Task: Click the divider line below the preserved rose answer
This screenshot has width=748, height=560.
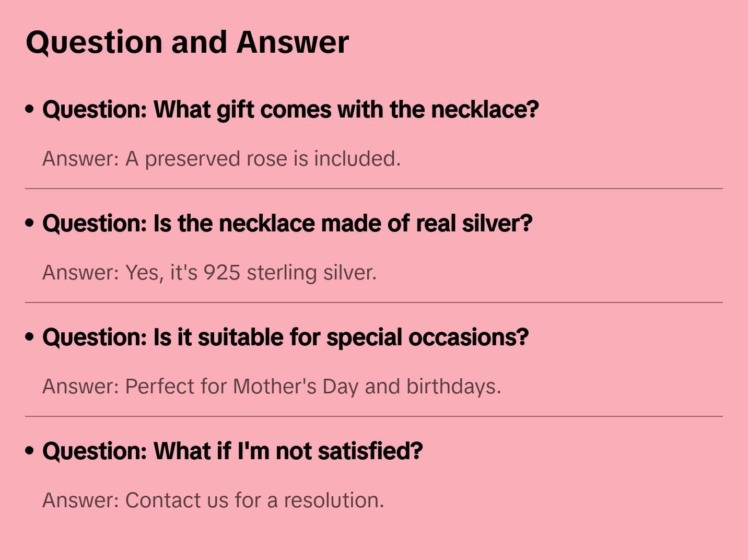Action: coord(374,189)
